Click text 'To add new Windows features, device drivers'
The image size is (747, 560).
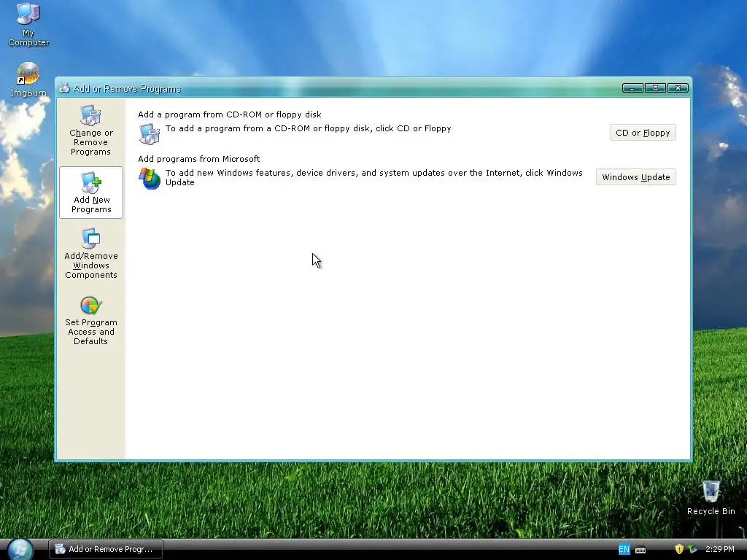pos(261,173)
